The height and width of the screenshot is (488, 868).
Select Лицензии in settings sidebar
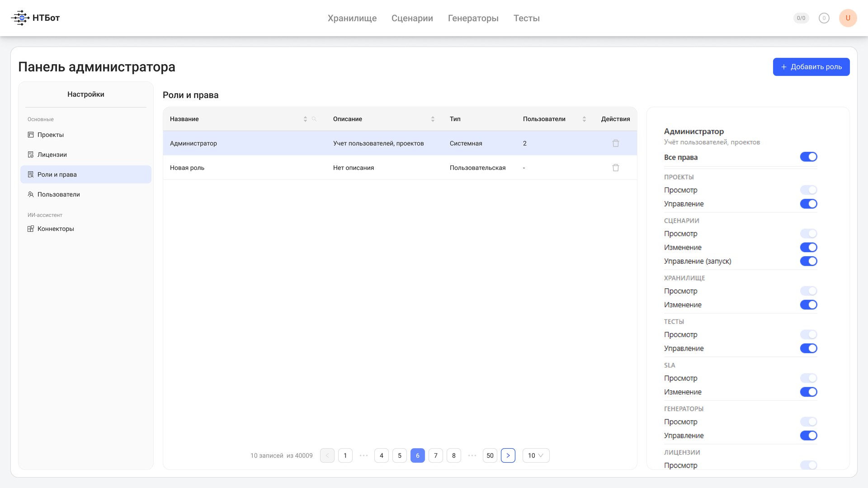[x=86, y=155]
